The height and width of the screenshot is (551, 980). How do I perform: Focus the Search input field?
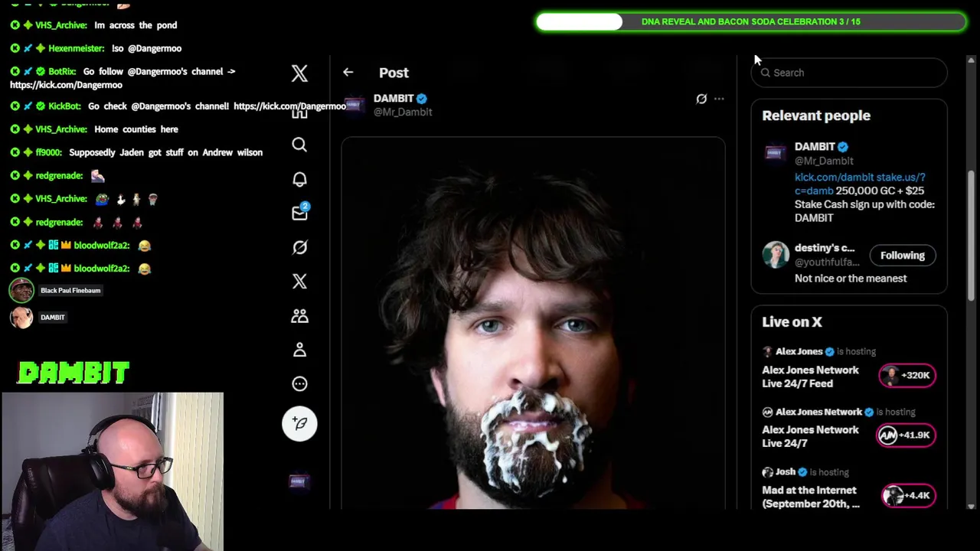(850, 73)
